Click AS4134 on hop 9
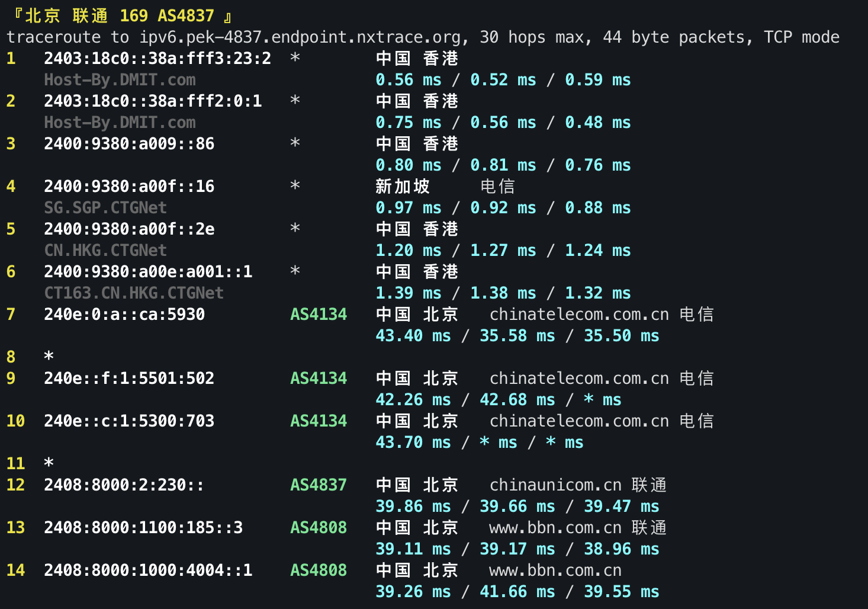868x609 pixels. pos(319,379)
